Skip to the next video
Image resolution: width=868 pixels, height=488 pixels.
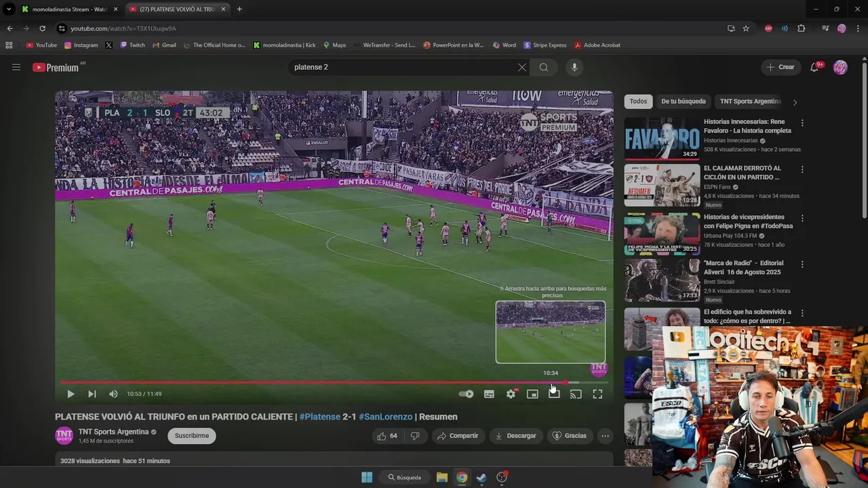click(92, 394)
